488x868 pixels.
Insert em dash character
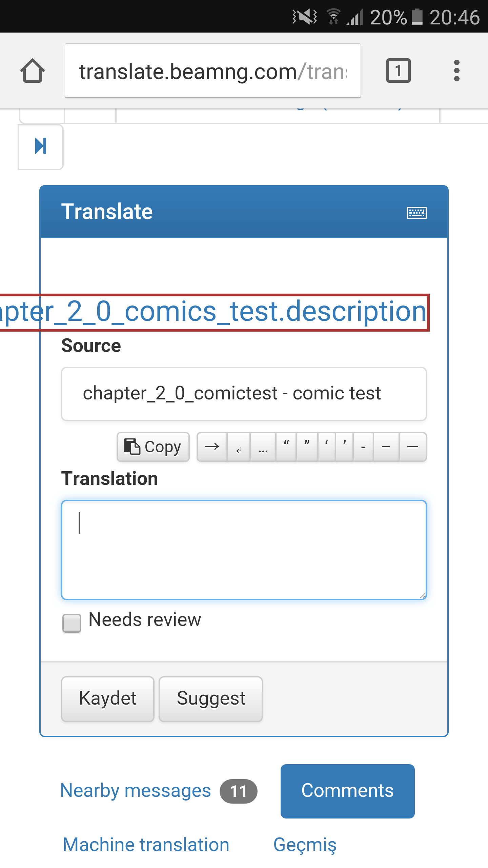tap(412, 447)
